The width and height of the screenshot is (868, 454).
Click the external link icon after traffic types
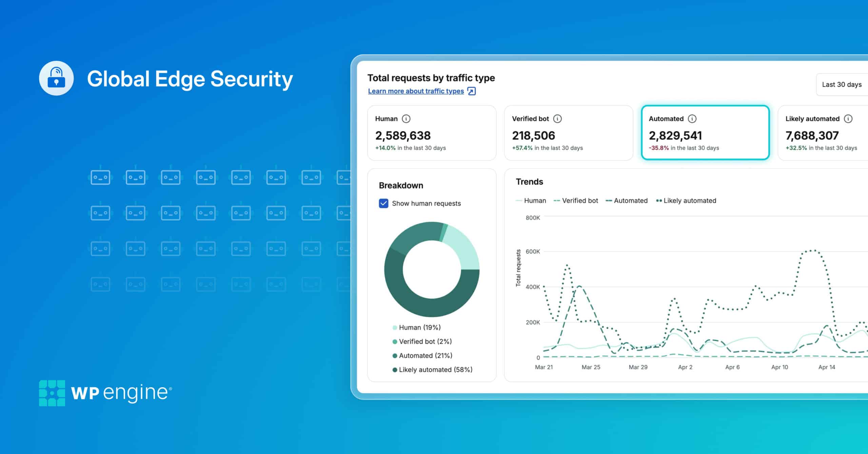pos(471,91)
